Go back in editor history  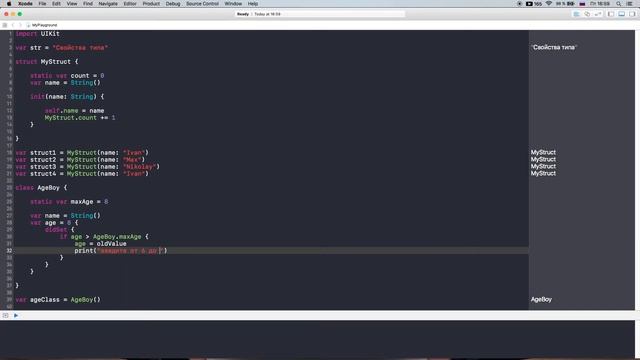tap(13, 25)
